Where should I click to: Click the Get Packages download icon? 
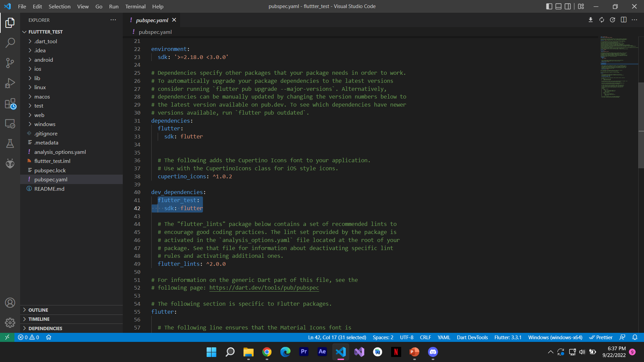[591, 20]
